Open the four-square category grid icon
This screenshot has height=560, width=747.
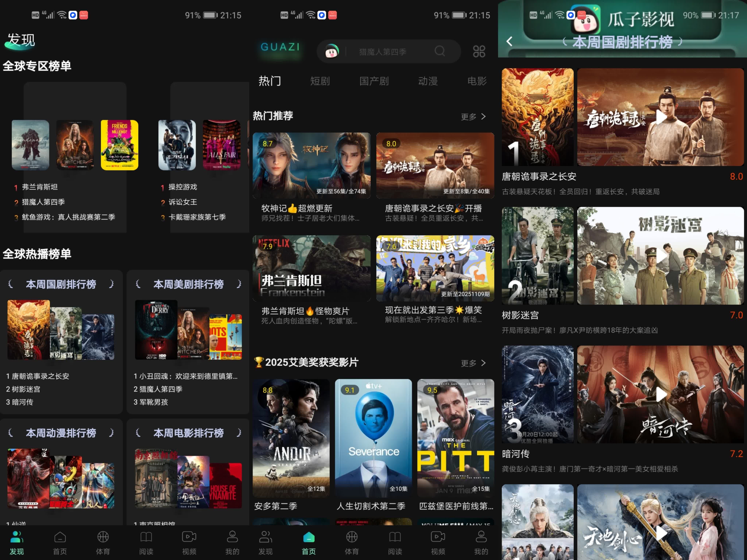(479, 52)
